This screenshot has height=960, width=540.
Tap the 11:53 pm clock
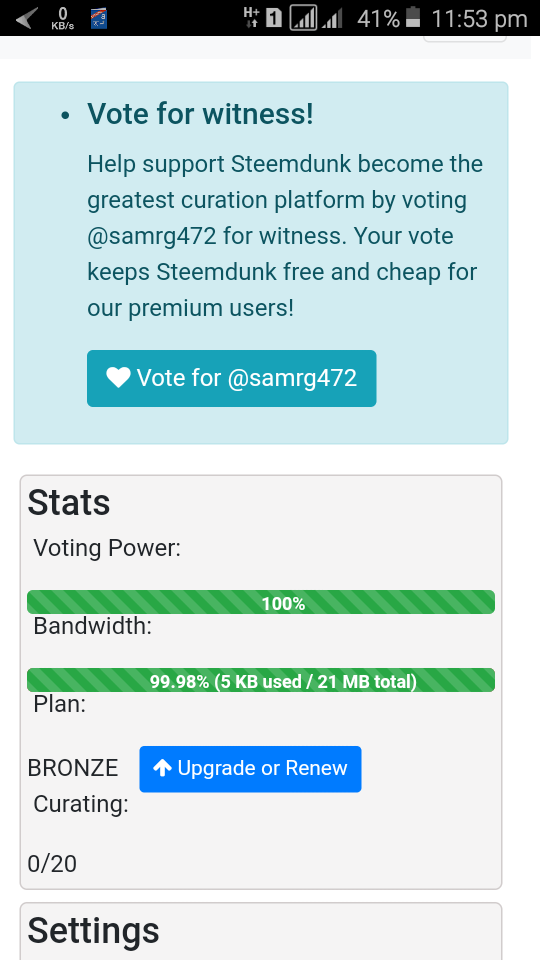[x=479, y=19]
